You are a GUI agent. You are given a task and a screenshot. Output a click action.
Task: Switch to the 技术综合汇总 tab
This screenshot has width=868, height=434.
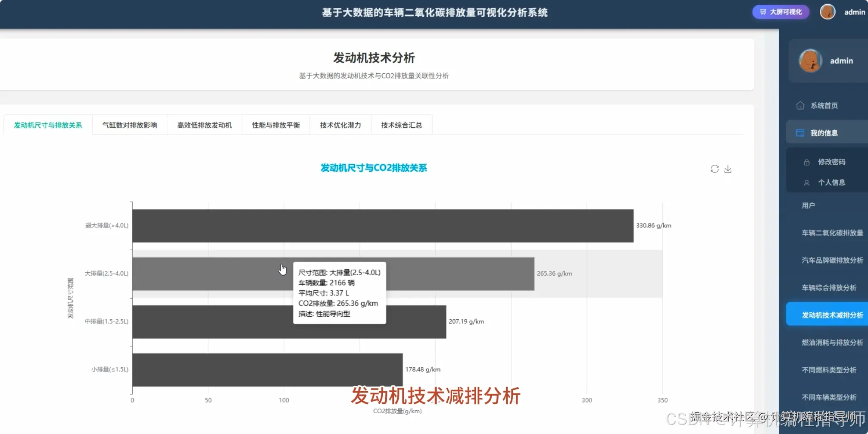coord(401,125)
